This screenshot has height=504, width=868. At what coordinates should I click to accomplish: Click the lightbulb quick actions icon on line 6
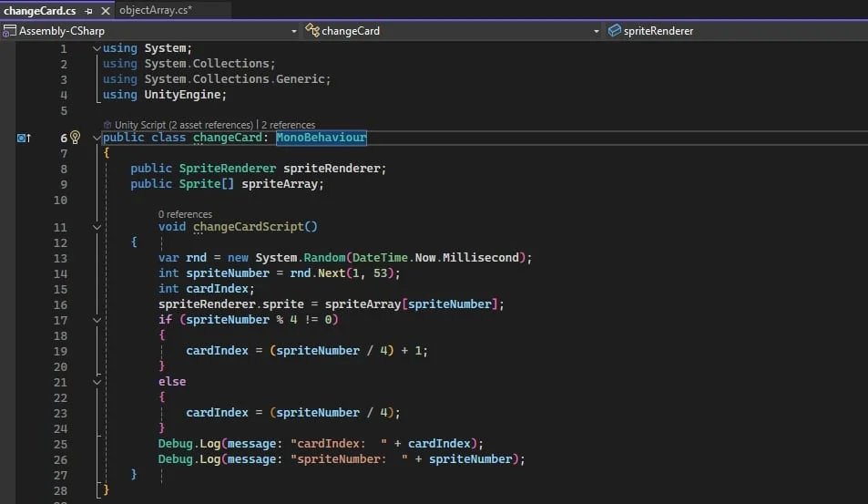76,137
